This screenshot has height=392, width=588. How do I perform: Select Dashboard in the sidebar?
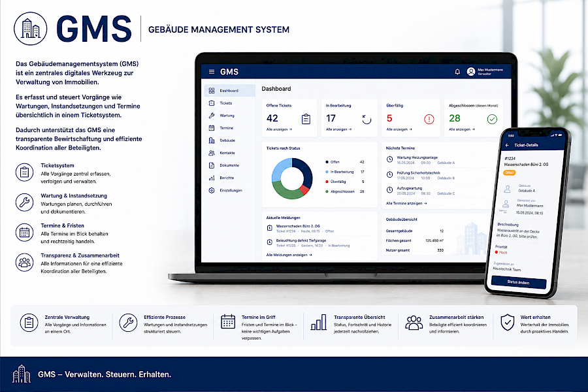point(229,90)
